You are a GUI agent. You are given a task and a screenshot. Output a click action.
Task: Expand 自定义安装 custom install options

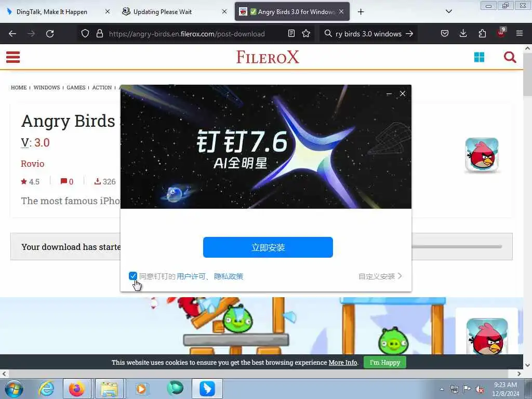coord(380,276)
